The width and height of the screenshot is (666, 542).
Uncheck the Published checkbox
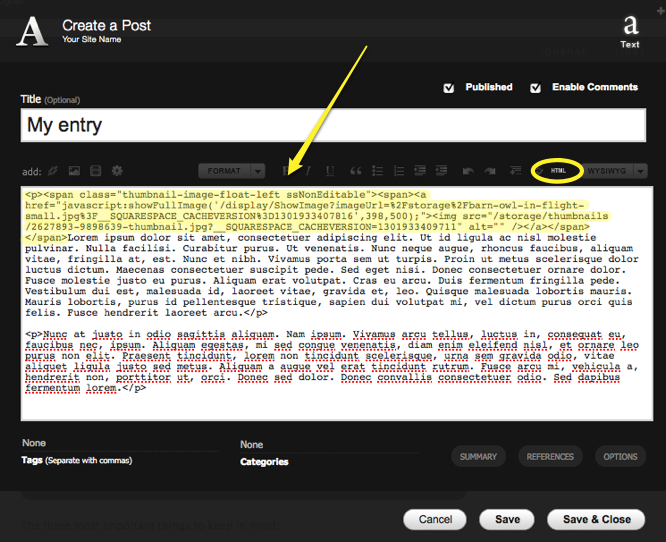(449, 88)
